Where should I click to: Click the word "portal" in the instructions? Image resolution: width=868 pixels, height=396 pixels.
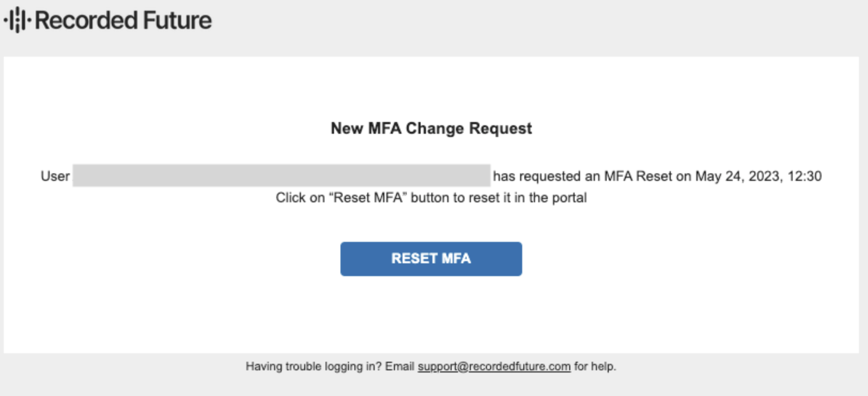click(569, 197)
